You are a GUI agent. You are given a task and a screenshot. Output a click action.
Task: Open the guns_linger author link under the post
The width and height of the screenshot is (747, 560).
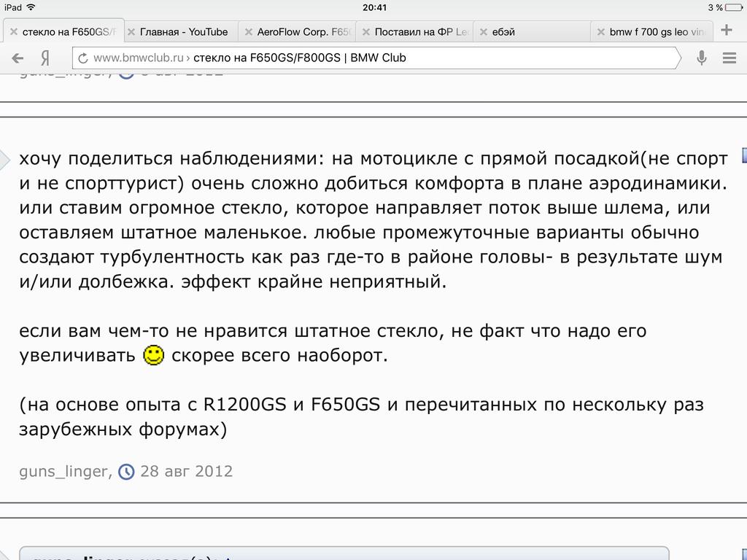[x=63, y=471]
